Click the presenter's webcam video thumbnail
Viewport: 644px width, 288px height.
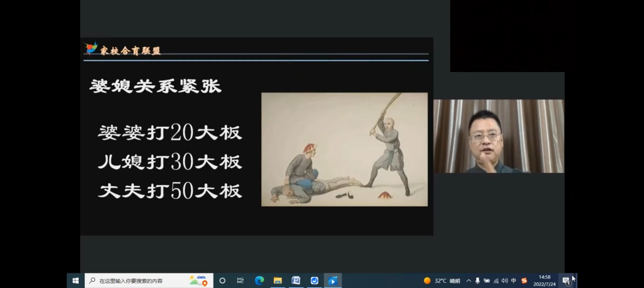[x=499, y=136]
